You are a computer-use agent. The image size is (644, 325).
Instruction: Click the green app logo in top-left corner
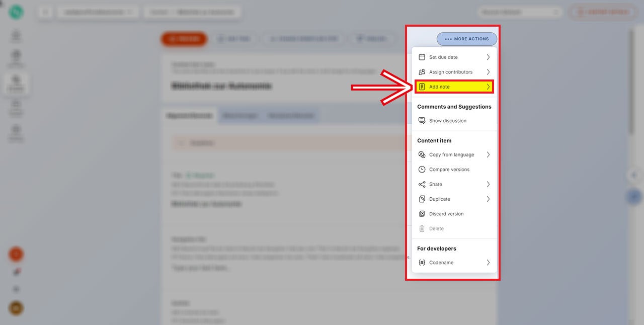[16, 12]
